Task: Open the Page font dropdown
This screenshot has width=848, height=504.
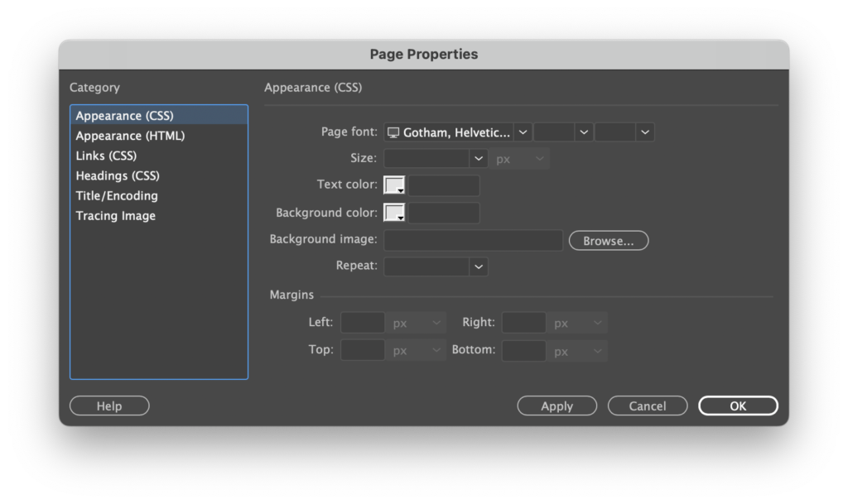Action: coord(523,132)
